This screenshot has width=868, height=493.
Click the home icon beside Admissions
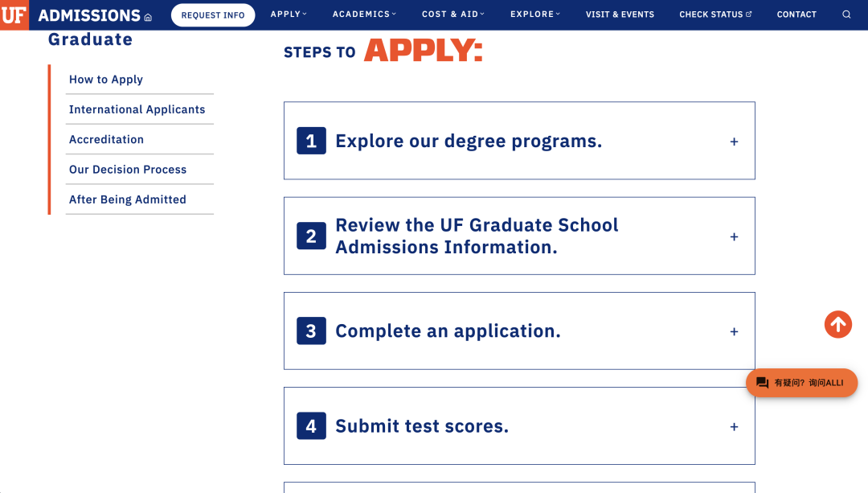148,17
